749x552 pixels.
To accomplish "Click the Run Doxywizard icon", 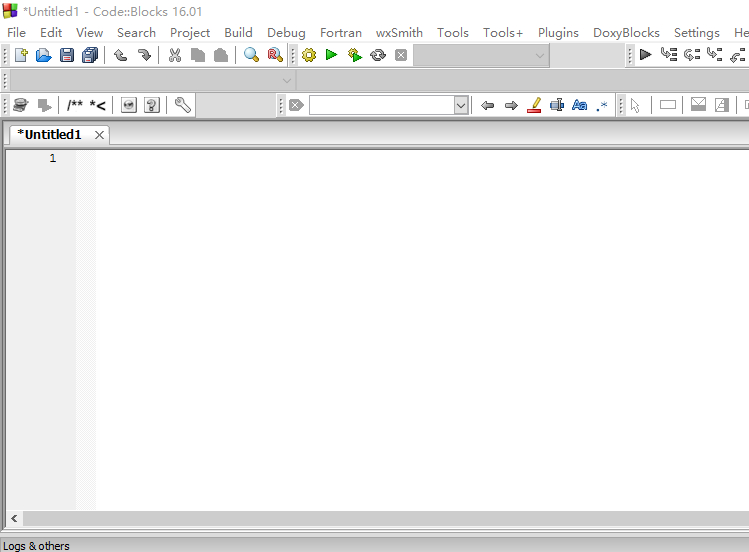I will (21, 105).
